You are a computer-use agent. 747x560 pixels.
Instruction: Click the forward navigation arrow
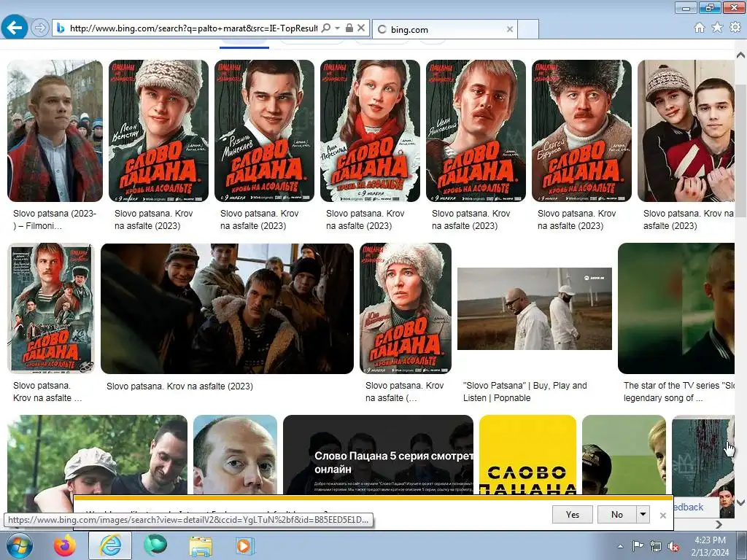40,28
